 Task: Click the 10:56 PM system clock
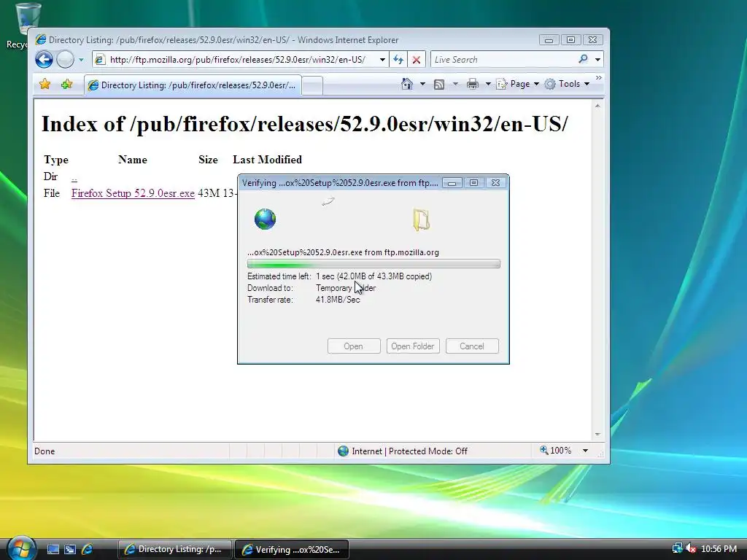pyautogui.click(x=719, y=549)
